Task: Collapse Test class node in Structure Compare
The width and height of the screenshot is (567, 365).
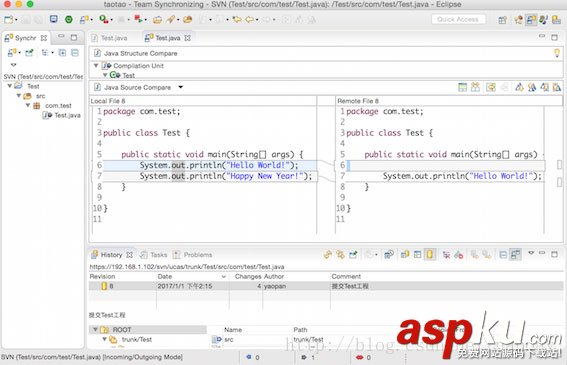Action: point(105,75)
